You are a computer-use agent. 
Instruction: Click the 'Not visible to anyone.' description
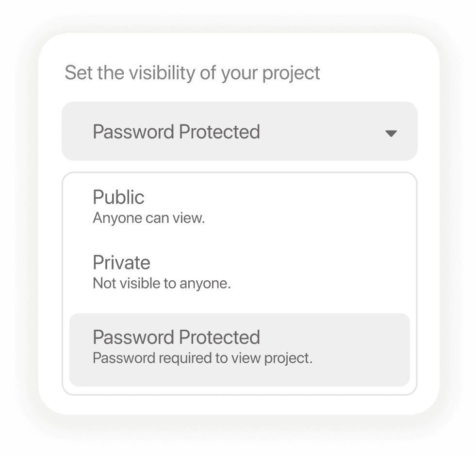pyautogui.click(x=162, y=284)
